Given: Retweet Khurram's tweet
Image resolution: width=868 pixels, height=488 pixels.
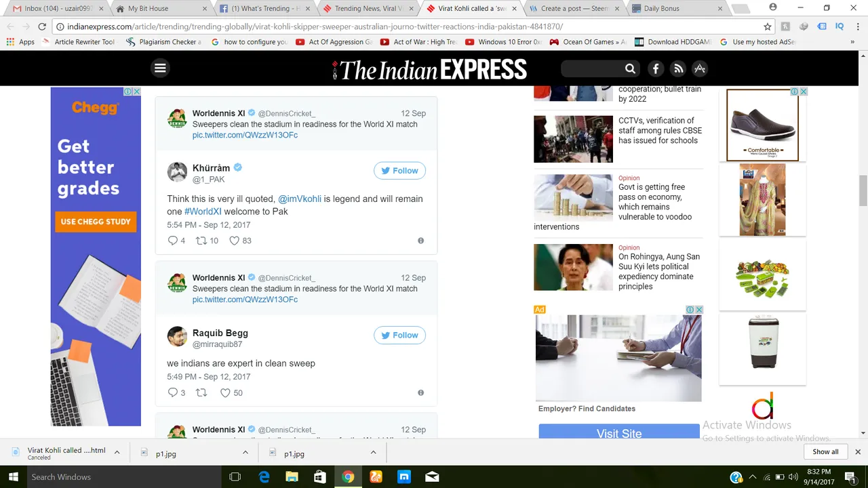Looking at the screenshot, I should click(201, 241).
